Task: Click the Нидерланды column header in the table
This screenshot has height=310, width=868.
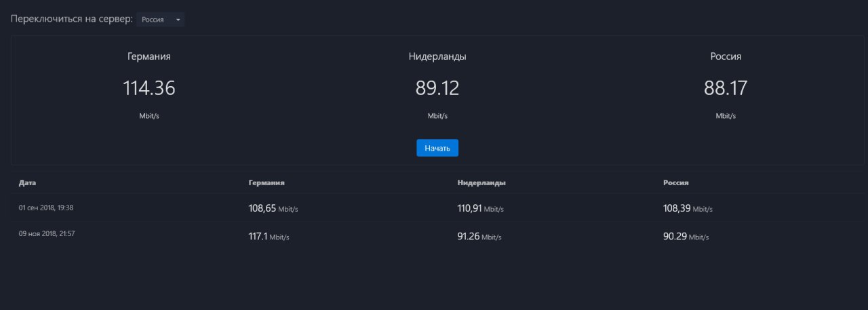Action: 482,183
